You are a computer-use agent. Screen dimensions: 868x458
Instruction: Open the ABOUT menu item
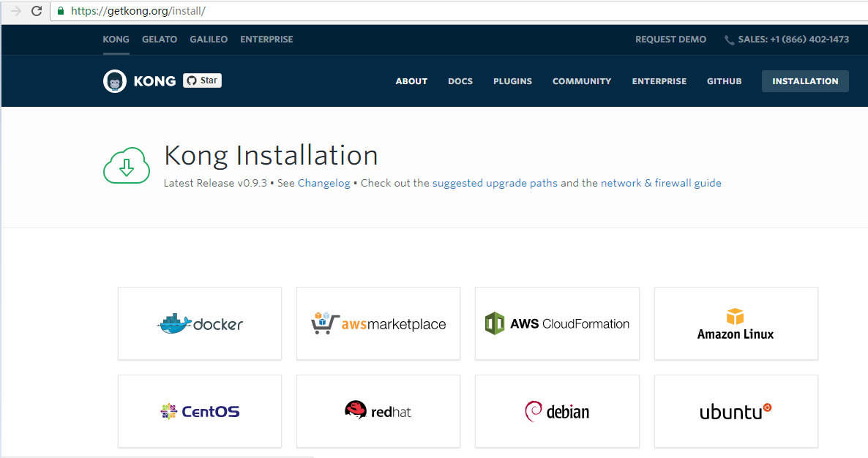tap(411, 81)
